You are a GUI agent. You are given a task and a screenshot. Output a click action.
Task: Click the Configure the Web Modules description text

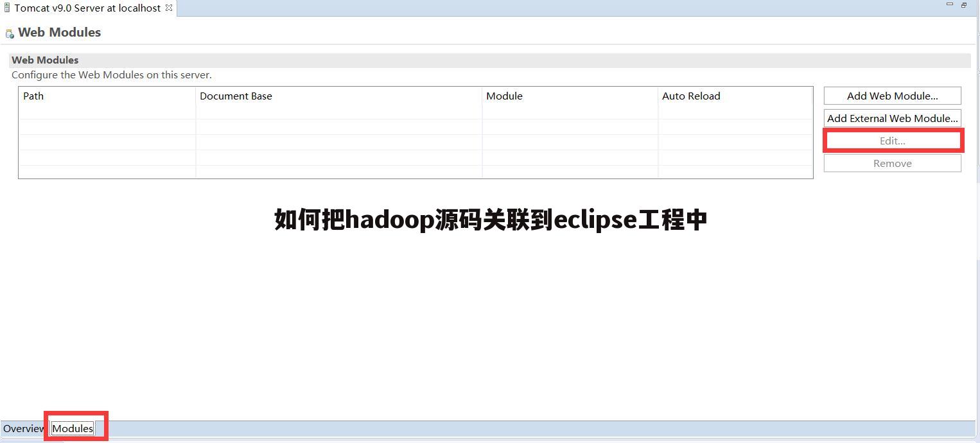112,74
